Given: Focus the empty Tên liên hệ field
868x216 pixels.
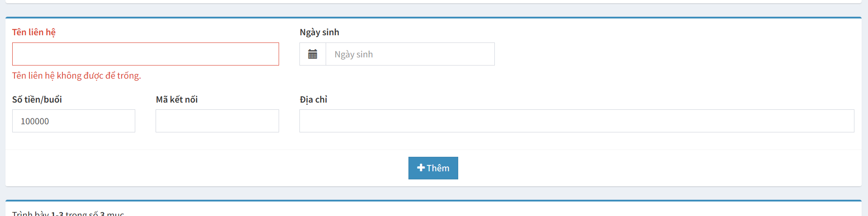Looking at the screenshot, I should [x=145, y=54].
